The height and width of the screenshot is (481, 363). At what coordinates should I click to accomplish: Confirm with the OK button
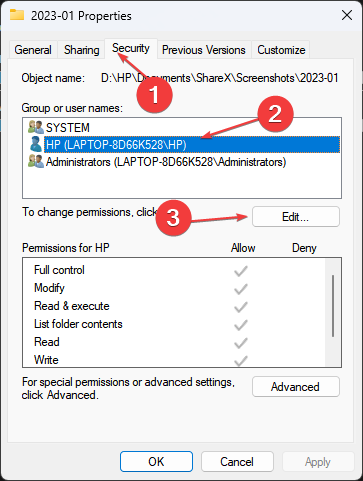(156, 461)
